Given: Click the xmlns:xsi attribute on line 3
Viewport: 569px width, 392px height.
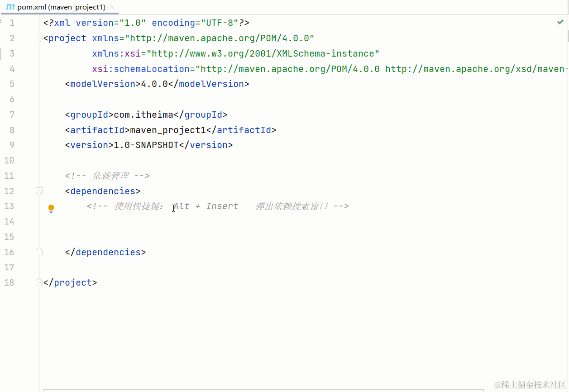Looking at the screenshot, I should coord(116,53).
